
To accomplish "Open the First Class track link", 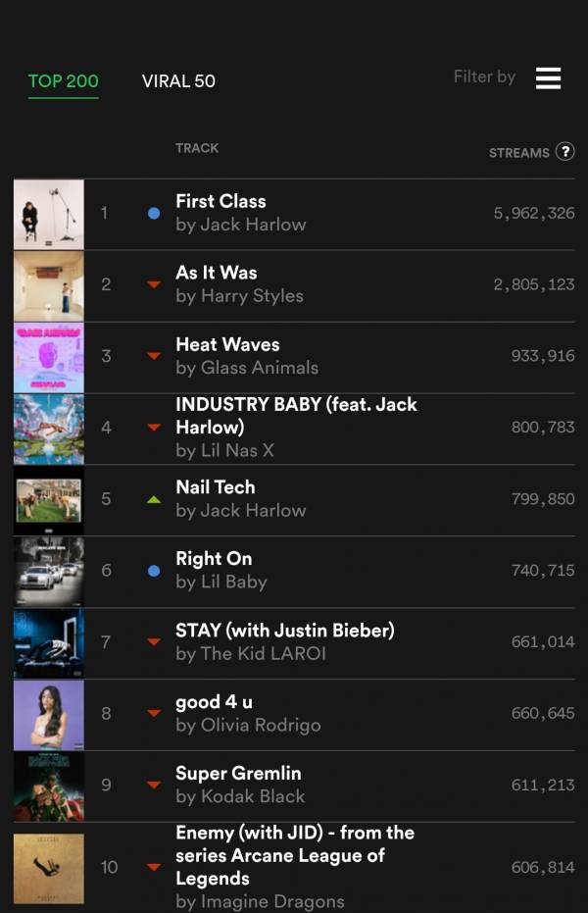I will pyautogui.click(x=220, y=201).
